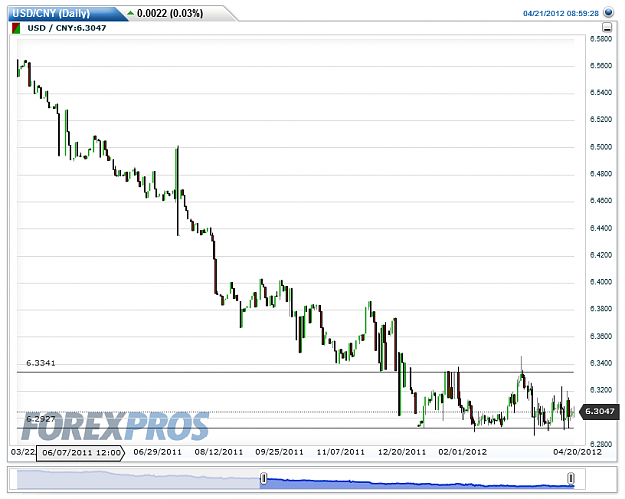Image resolution: width=625 pixels, height=499 pixels.
Task: Click the red/green USD / CNY legend icon
Action: 16,28
